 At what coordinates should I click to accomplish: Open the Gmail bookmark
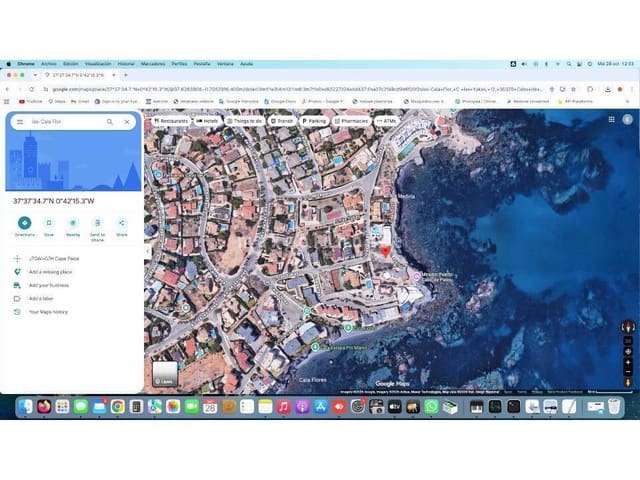pos(80,101)
